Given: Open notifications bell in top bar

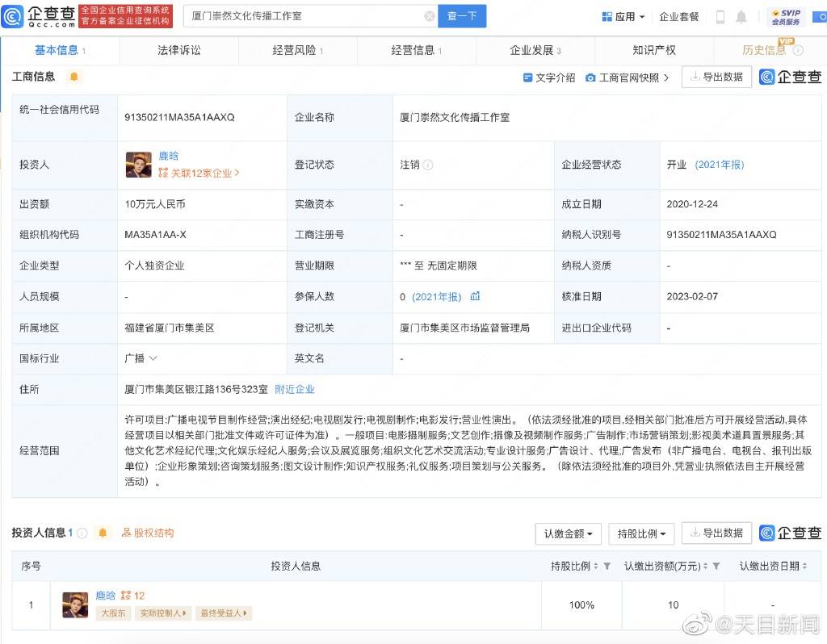Looking at the screenshot, I should [x=741, y=17].
